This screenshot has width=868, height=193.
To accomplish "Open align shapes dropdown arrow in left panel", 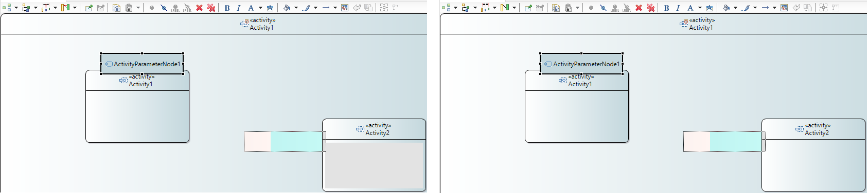I will (75, 8).
